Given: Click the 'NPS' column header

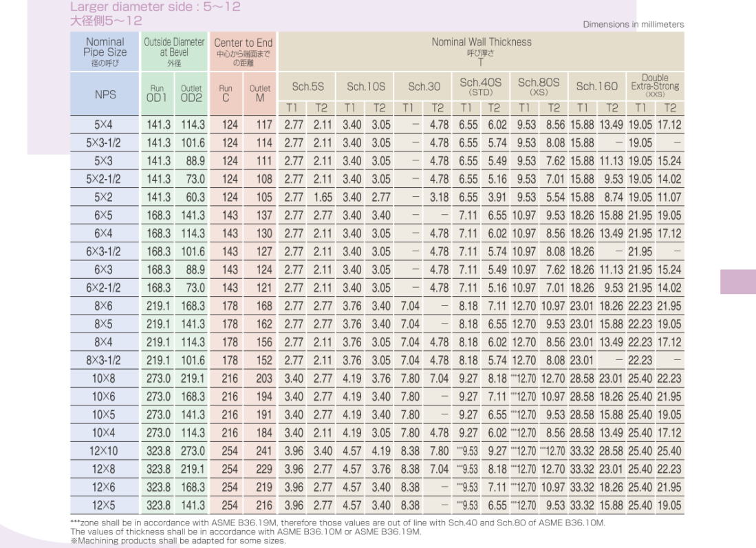Looking at the screenshot, I should (105, 94).
